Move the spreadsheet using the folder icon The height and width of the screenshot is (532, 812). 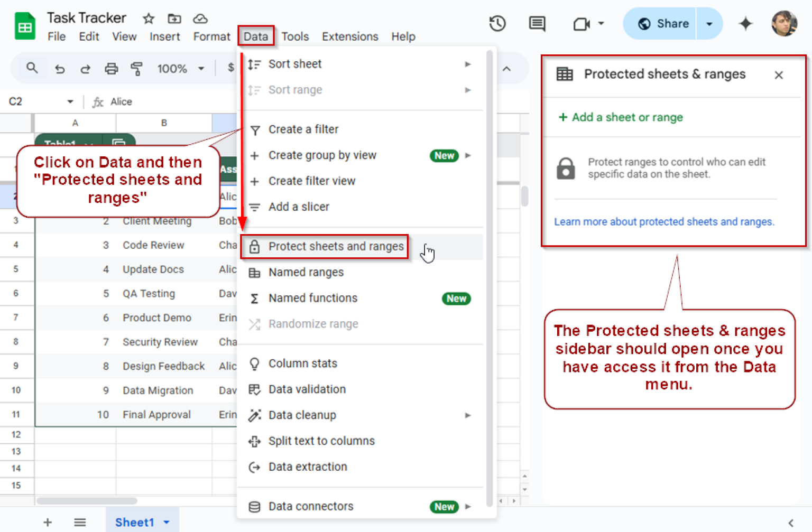pyautogui.click(x=174, y=18)
